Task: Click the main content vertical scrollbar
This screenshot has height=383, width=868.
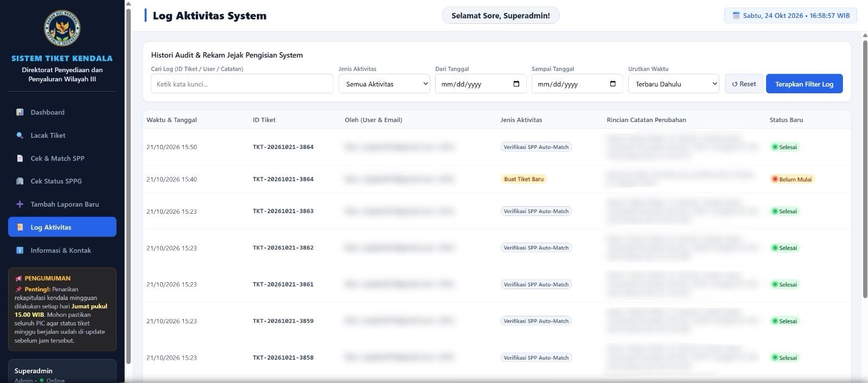Action: tap(865, 169)
